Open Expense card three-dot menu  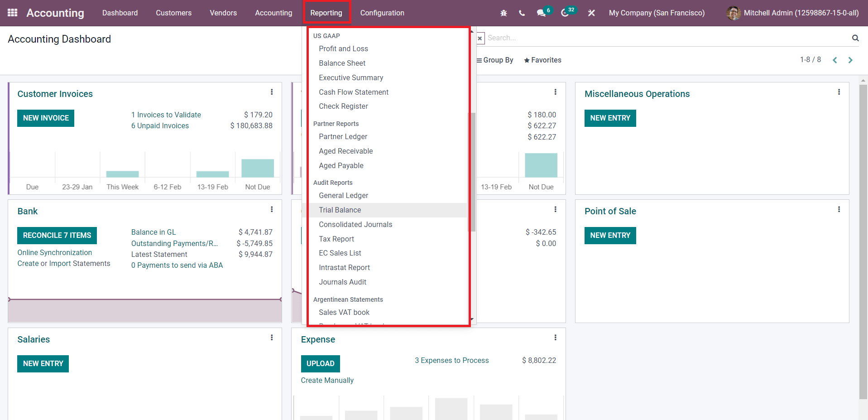[x=555, y=338]
